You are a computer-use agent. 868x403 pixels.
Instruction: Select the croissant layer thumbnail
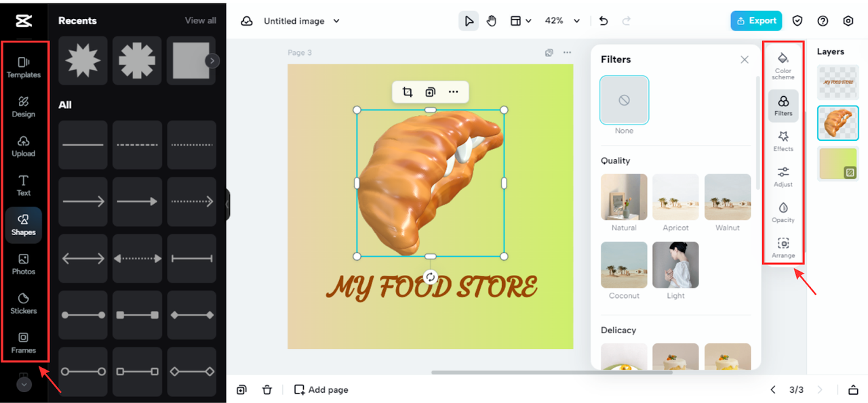[x=838, y=123]
